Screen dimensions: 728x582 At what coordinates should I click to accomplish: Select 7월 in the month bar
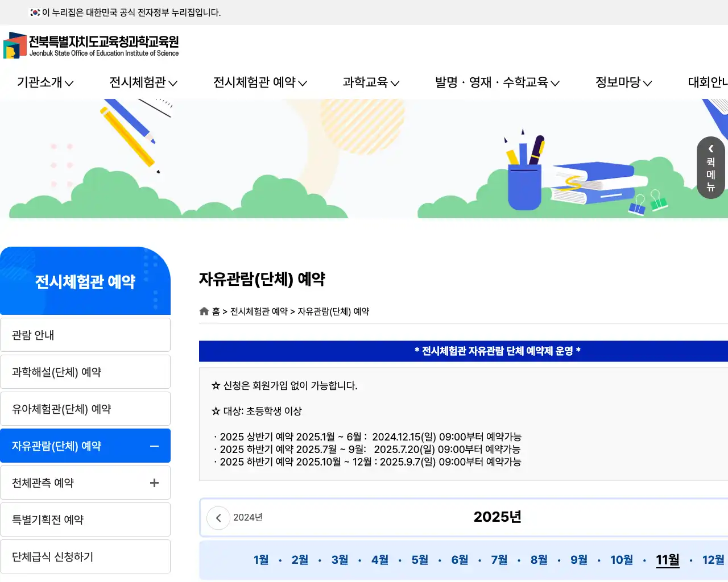[x=499, y=560]
